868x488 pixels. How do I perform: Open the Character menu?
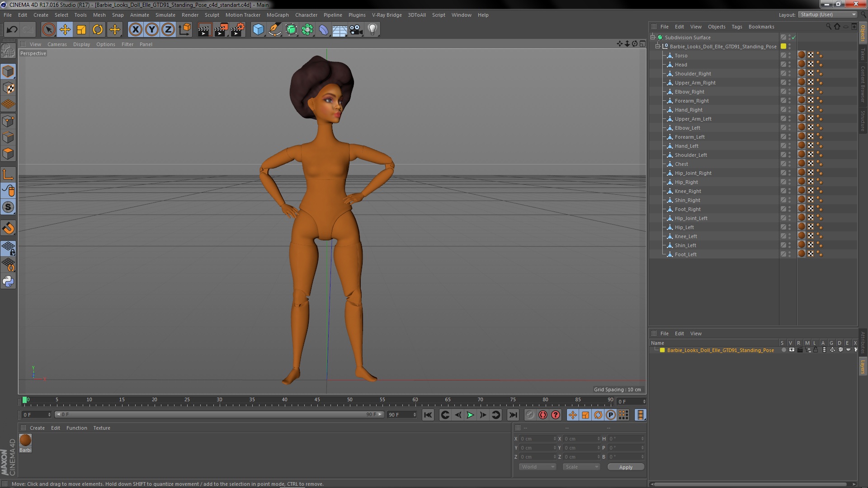pyautogui.click(x=306, y=15)
